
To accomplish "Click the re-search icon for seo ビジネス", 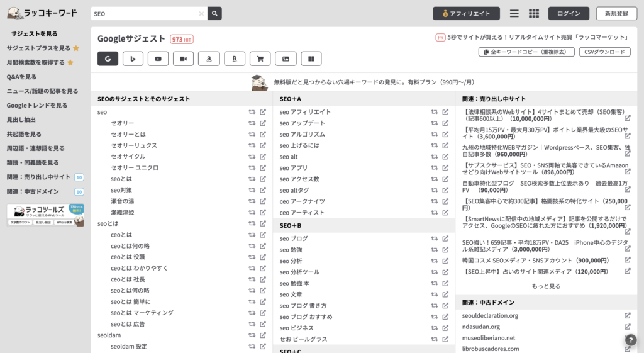I will click(434, 328).
